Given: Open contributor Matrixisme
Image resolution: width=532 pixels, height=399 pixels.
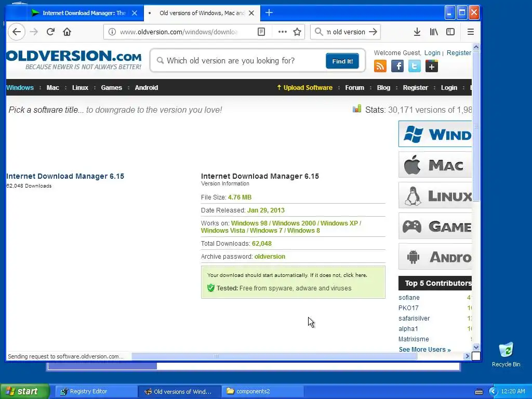Looking at the screenshot, I should (x=414, y=339).
